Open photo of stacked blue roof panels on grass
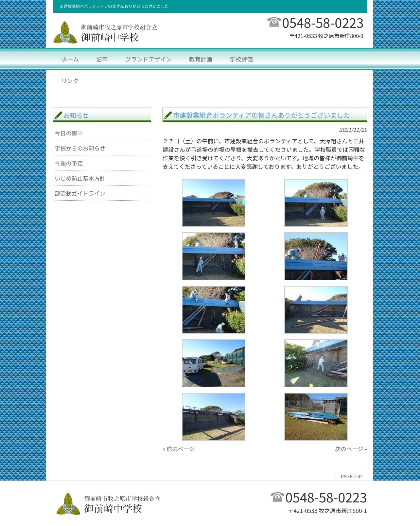 316,417
